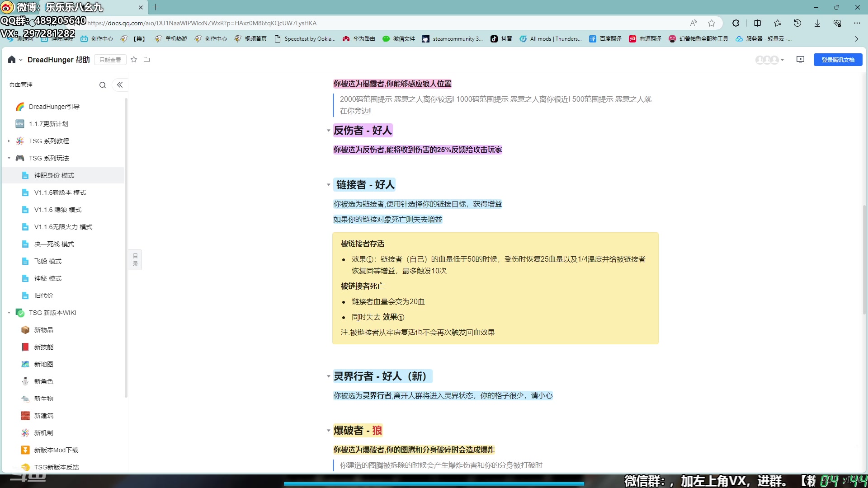This screenshot has width=868, height=488.
Task: Click the 登录腾讯文档 button
Action: (x=838, y=60)
